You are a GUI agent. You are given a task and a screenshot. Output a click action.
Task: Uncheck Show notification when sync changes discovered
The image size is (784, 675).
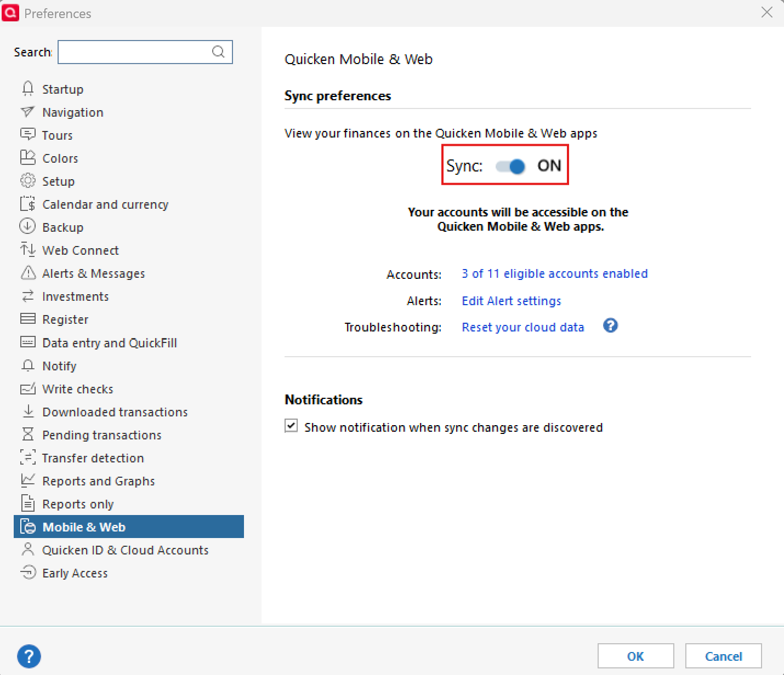291,426
